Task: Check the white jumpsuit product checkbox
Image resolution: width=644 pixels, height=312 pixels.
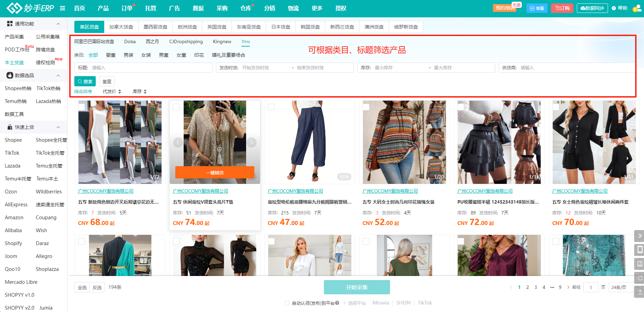Action: click(81, 107)
